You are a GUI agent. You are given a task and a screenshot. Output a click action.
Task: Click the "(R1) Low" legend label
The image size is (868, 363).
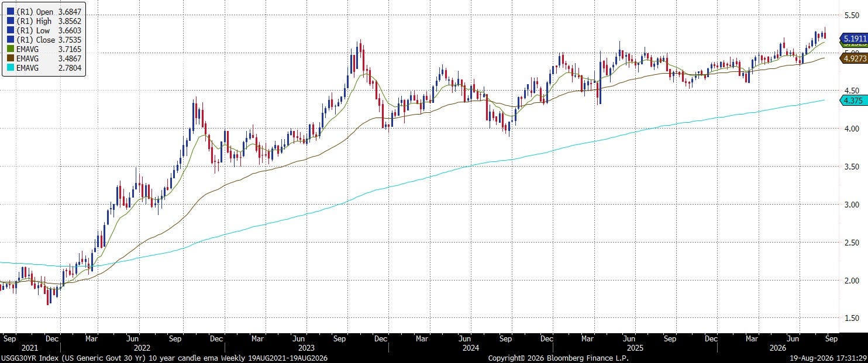coord(34,30)
